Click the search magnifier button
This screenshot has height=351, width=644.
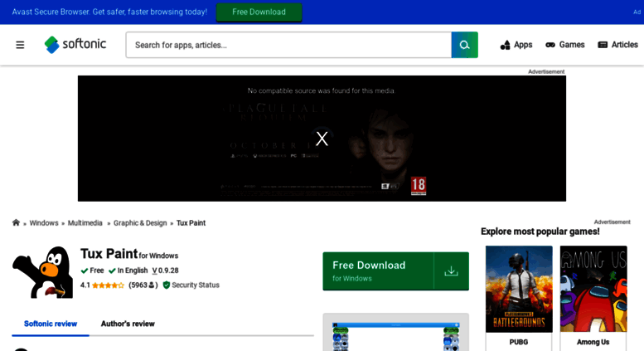click(464, 45)
